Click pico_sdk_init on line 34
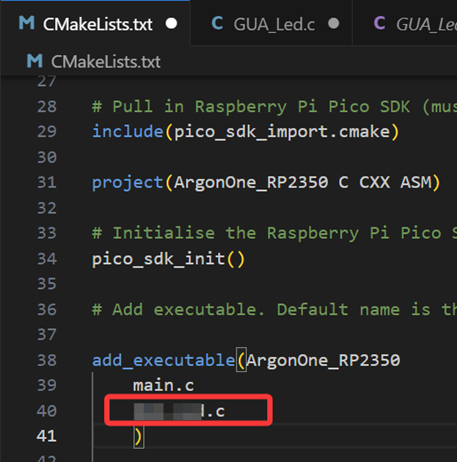This screenshot has width=457, height=462. [x=158, y=259]
